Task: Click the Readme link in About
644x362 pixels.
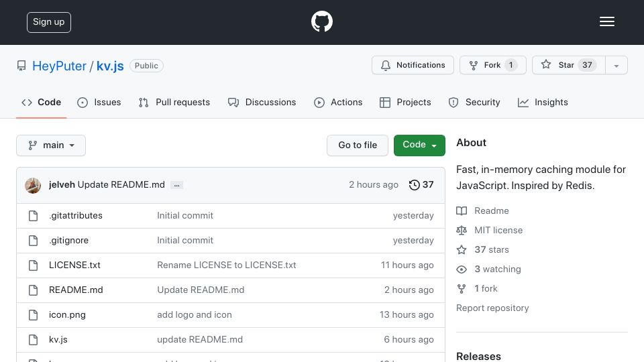Action: pos(492,210)
